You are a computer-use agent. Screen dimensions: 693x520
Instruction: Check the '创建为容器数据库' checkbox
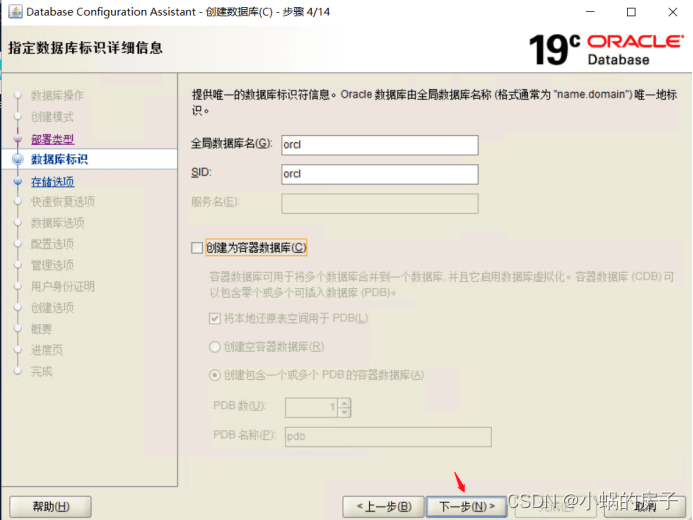pyautogui.click(x=197, y=248)
